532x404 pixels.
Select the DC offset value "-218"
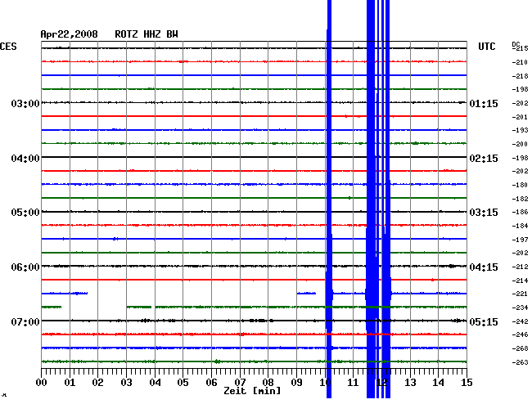(520, 76)
